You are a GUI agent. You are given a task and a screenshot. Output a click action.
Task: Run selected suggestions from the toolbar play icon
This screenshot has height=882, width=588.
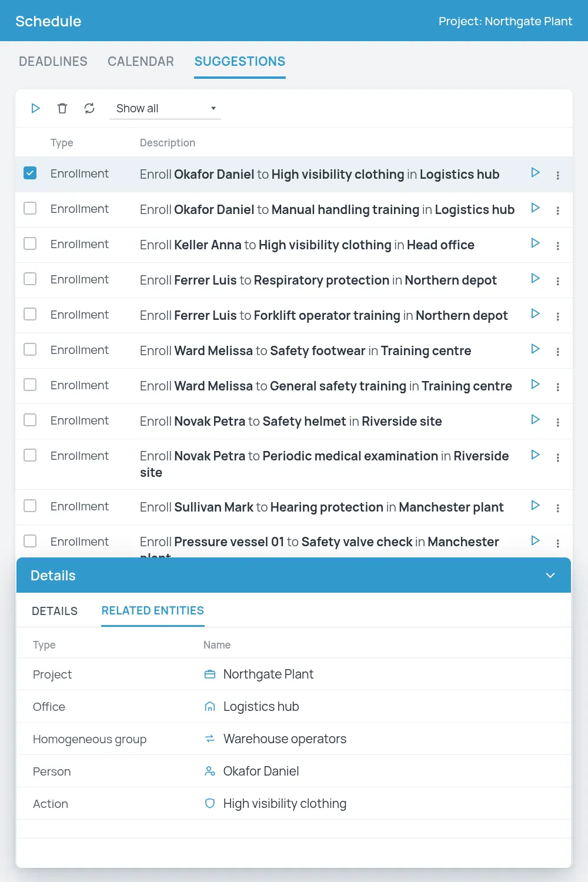(35, 108)
